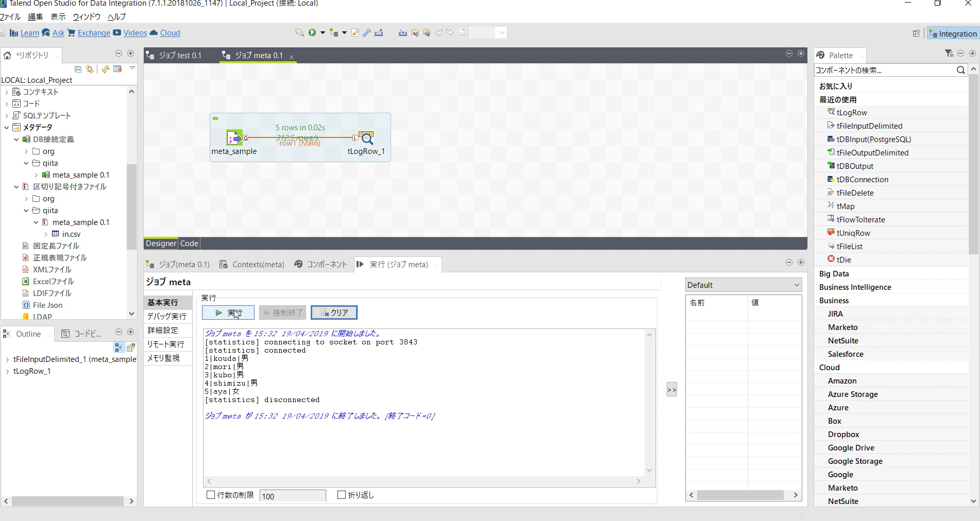Select デバッグ実行 in run options list
The width and height of the screenshot is (980, 521).
click(167, 316)
